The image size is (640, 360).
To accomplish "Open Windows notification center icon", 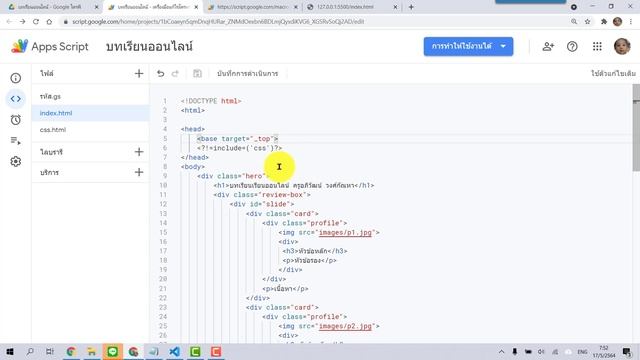I will [627, 351].
